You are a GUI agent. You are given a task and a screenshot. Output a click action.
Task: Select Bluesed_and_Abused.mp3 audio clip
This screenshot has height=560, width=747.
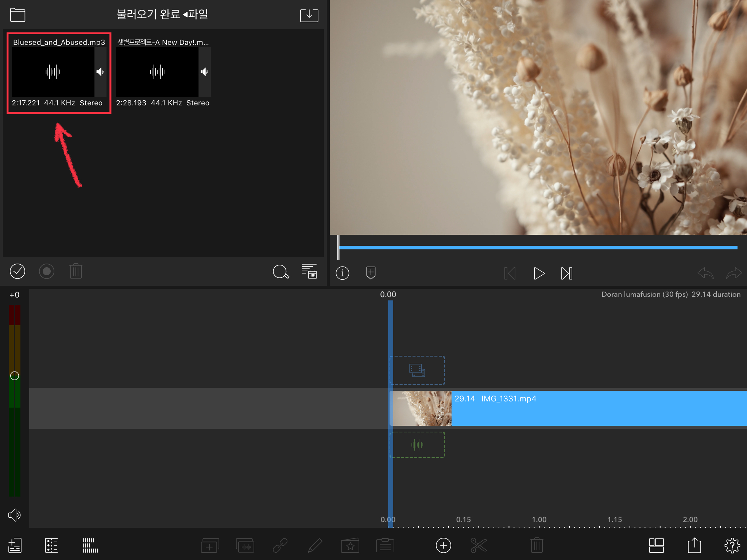(53, 72)
